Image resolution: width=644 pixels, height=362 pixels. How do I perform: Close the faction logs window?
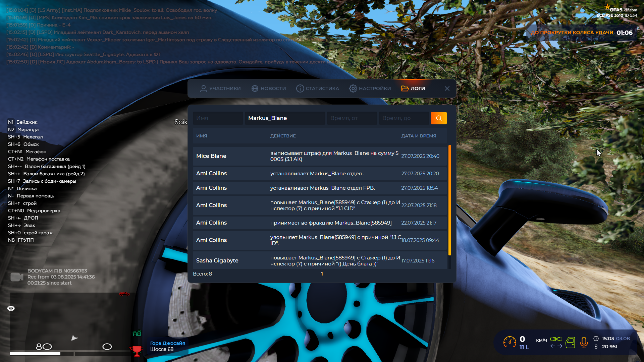447,88
